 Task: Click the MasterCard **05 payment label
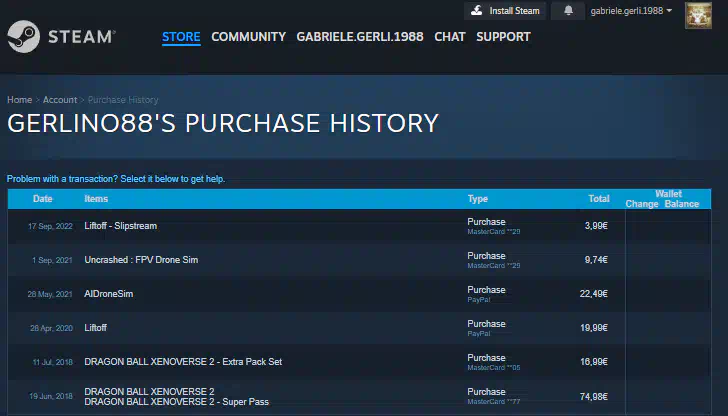click(x=494, y=368)
